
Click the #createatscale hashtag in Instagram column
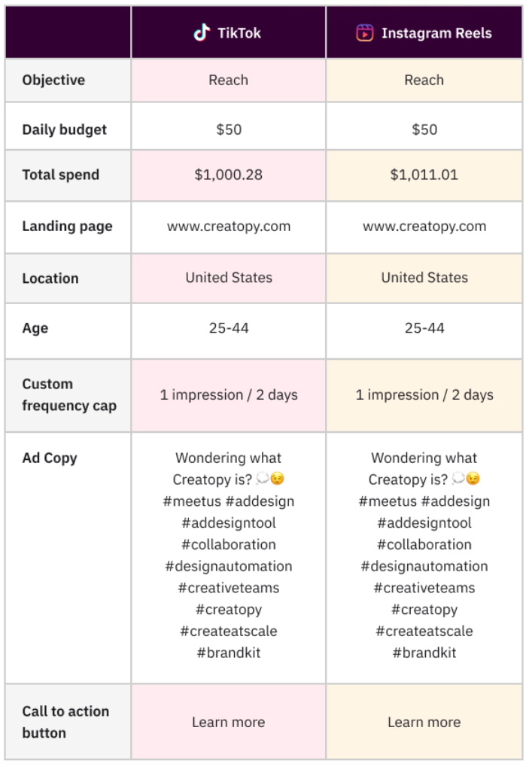[424, 631]
